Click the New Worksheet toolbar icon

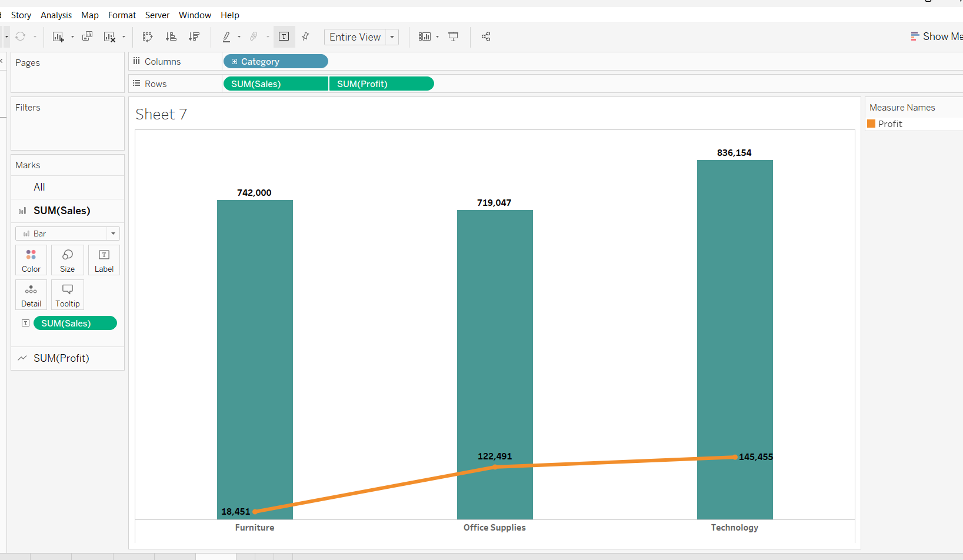(58, 36)
